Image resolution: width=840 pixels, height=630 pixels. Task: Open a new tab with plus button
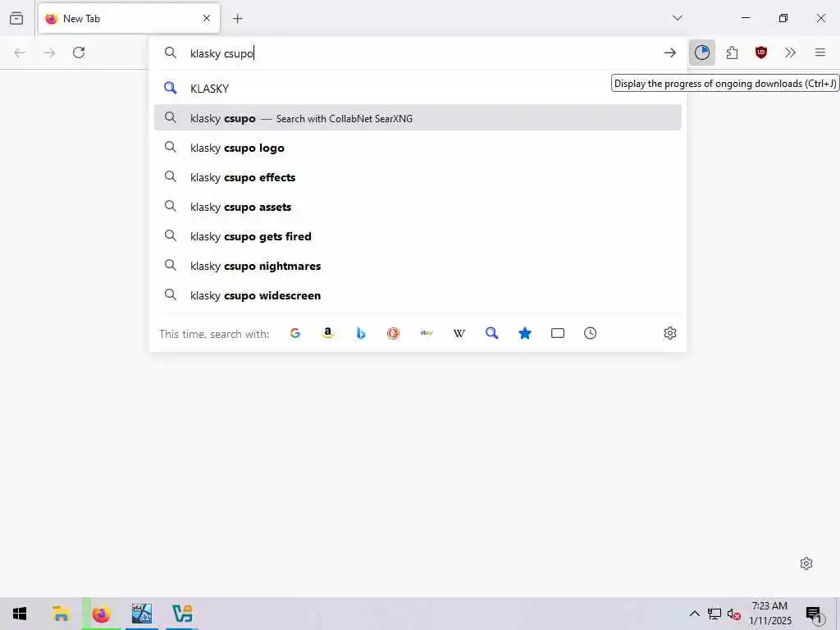pos(238,19)
